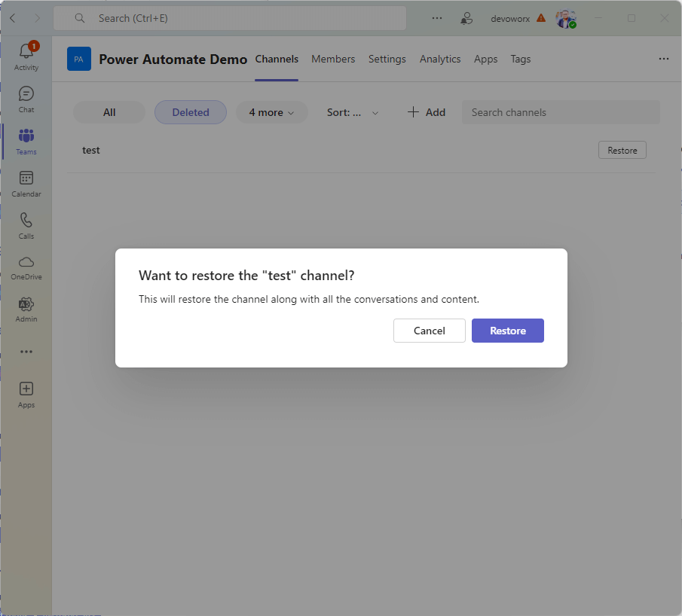Image resolution: width=682 pixels, height=616 pixels.
Task: Go back with the left arrow
Action: coord(13,18)
